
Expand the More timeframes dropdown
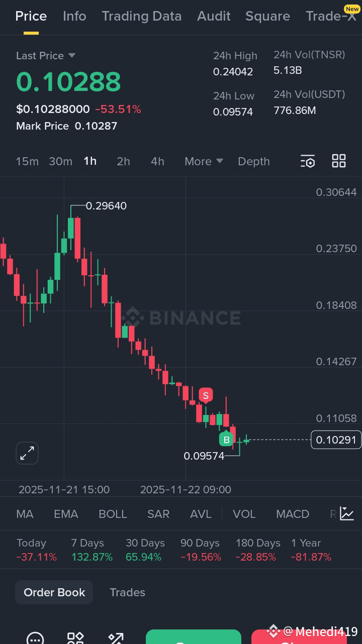pyautogui.click(x=204, y=161)
